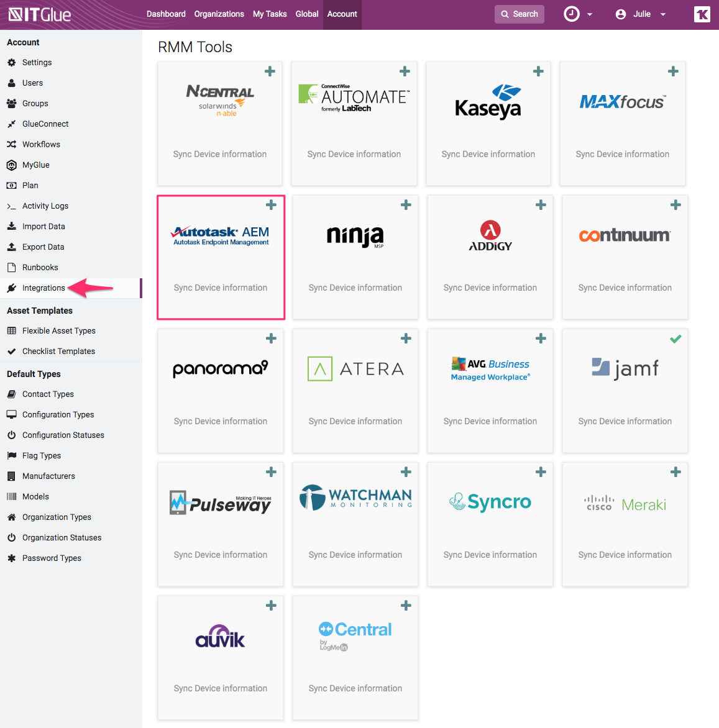Open the Kaseya K icon in header
The height and width of the screenshot is (728, 719).
tap(702, 14)
